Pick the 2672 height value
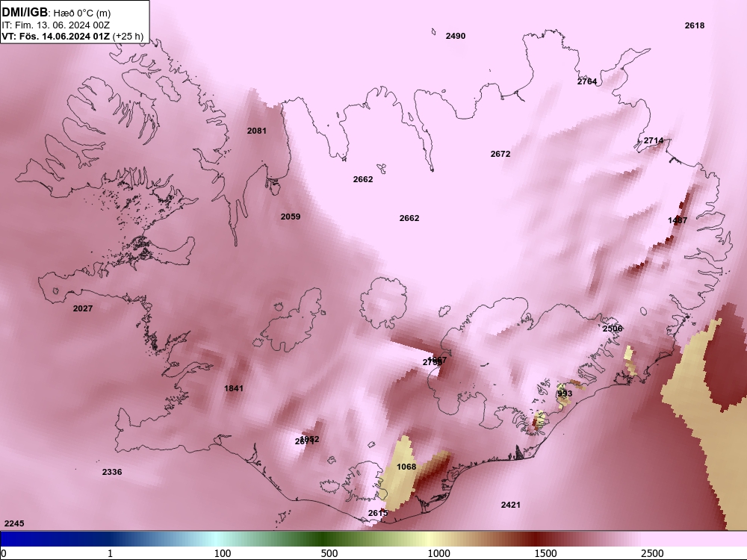Image resolution: width=747 pixels, height=560 pixels. (500, 154)
